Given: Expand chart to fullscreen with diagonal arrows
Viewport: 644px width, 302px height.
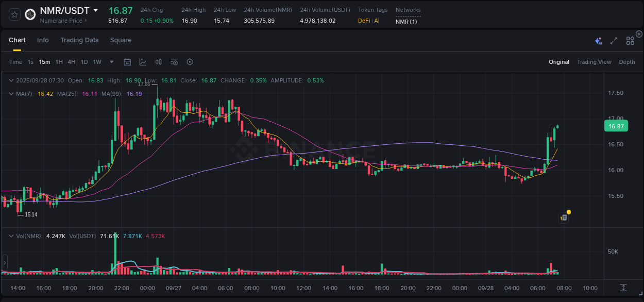Looking at the screenshot, I should (613, 40).
